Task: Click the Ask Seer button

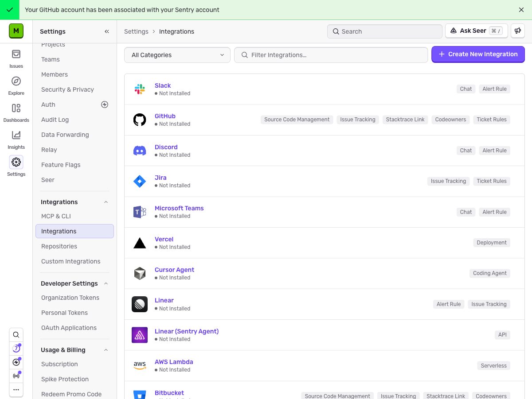Action: 476,31
